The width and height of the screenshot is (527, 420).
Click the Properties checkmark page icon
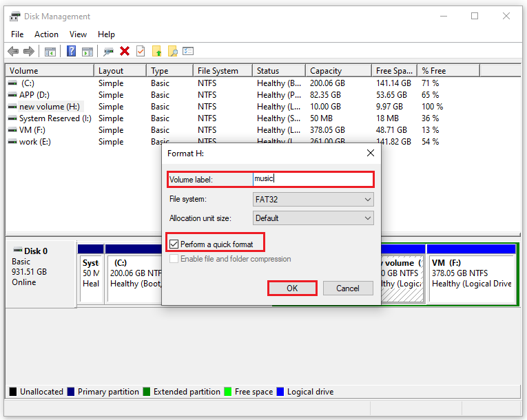[141, 52]
